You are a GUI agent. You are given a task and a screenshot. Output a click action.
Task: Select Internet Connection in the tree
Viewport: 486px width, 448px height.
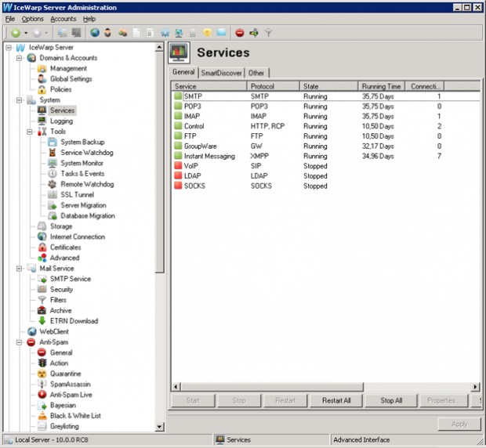[78, 237]
